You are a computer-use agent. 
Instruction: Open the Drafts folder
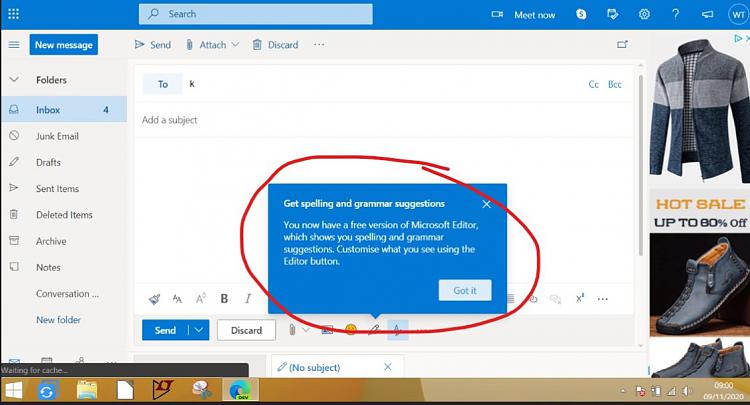point(64,163)
